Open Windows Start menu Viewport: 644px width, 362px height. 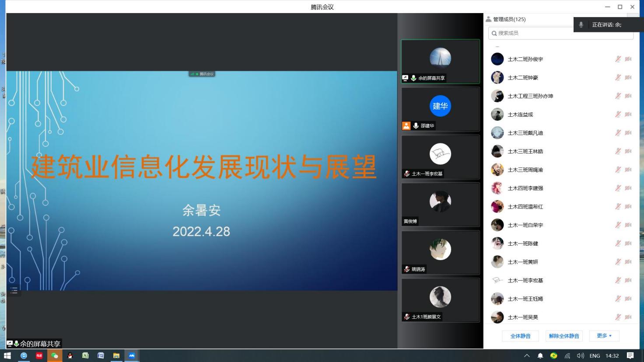tap(7, 355)
